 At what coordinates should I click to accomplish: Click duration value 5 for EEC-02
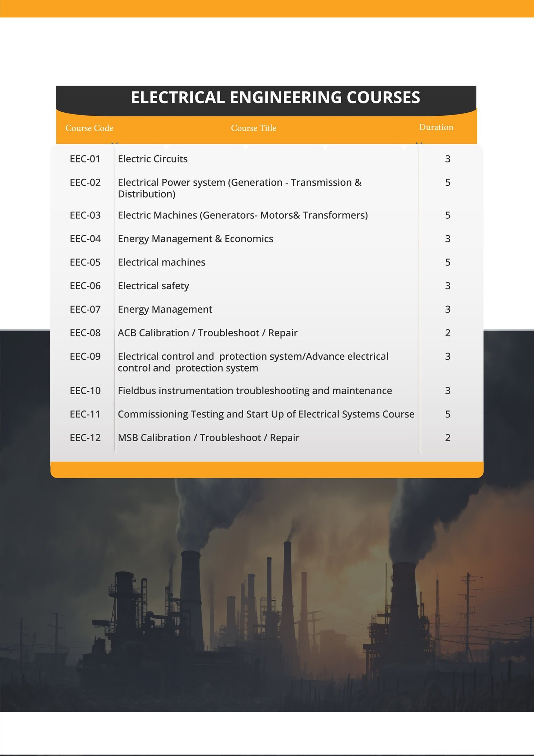(448, 182)
